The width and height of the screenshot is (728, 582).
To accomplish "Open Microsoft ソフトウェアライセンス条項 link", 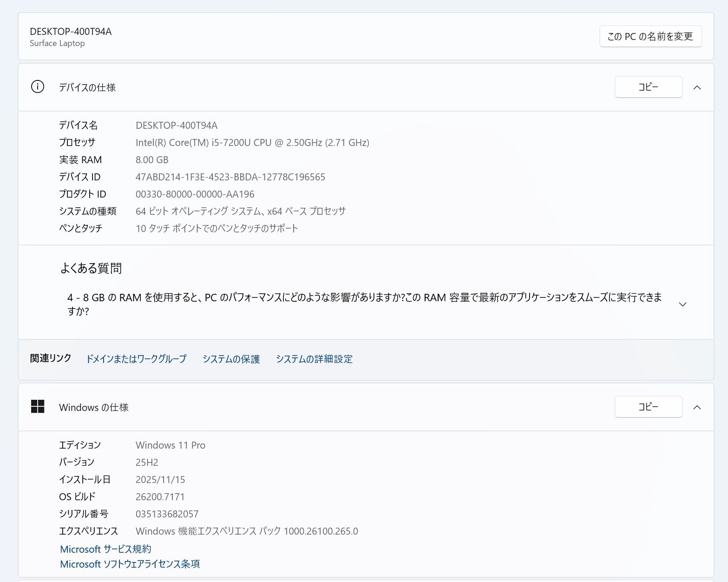I will (130, 564).
